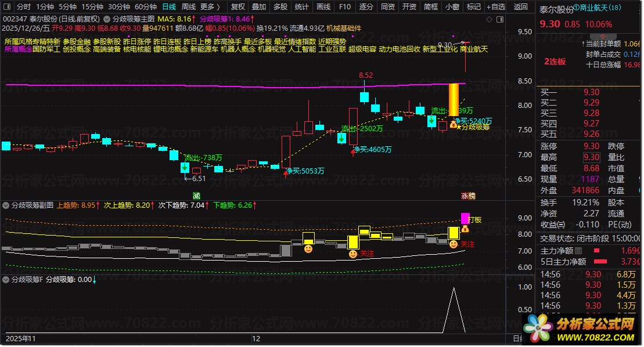Click the 统计 statistics button
Viewport: 644px width, 347px height.
pos(301,6)
